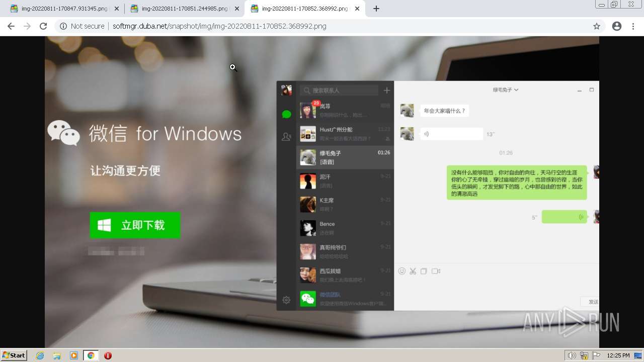Launch Internet Explorer from the taskbar
The image size is (644, 362).
click(x=40, y=355)
